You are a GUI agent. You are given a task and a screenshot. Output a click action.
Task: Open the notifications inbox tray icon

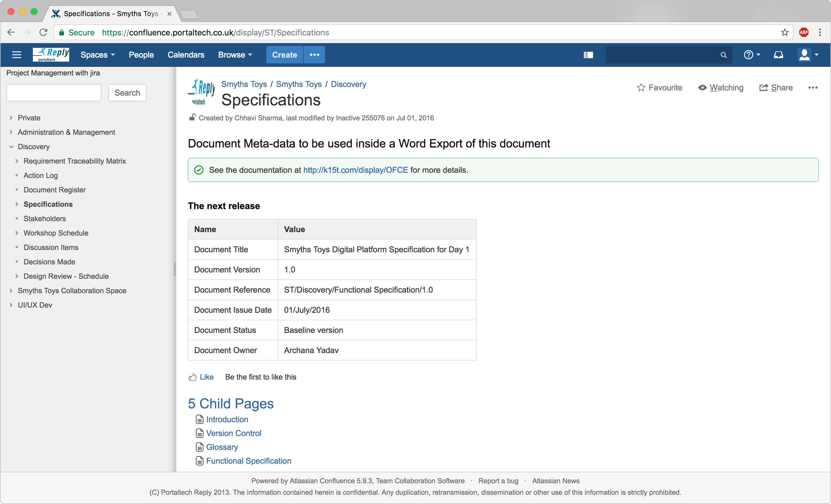[x=778, y=54]
